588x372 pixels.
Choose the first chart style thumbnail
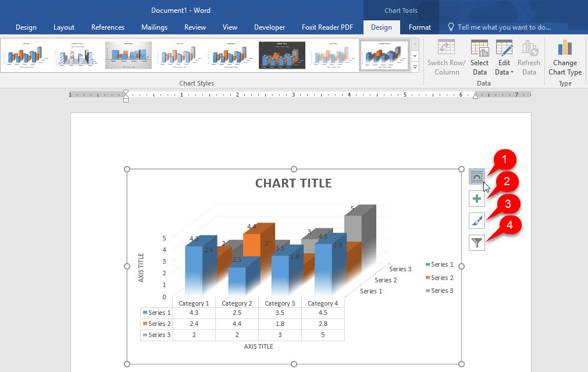(x=26, y=55)
